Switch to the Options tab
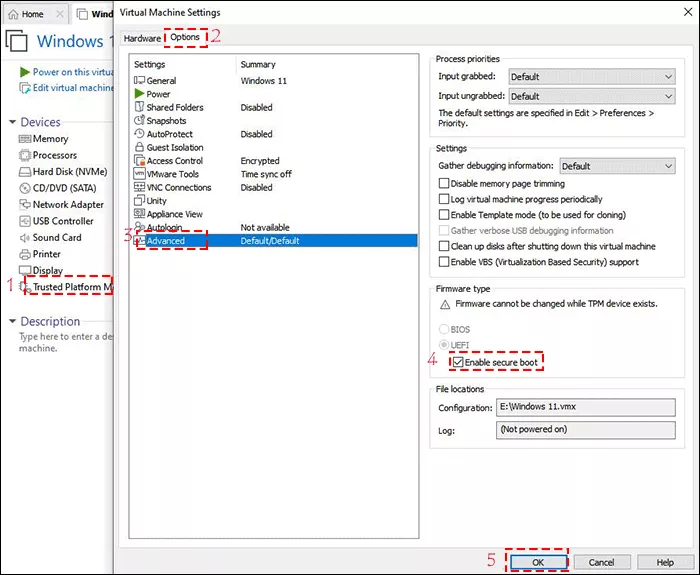700x575 pixels. (187, 38)
